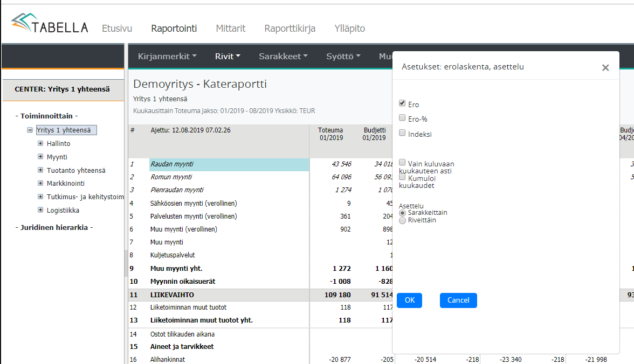Expand the Logistiikka plus icon
Viewport: 634px width, 364px height.
tap(40, 210)
